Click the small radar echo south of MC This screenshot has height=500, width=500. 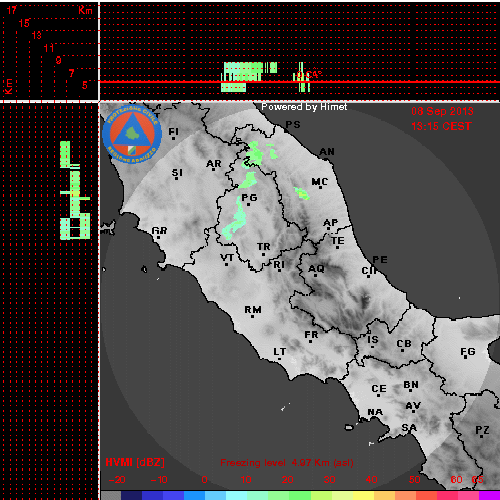tap(302, 193)
